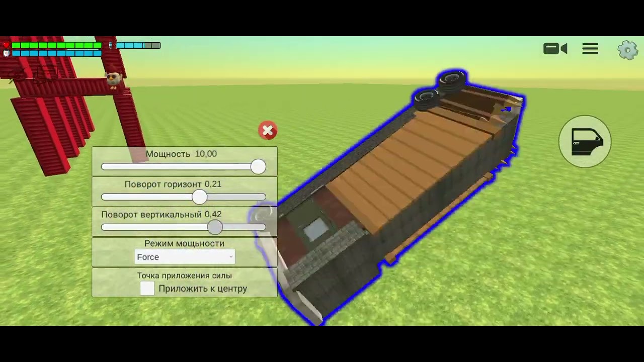Click the chicken character on the red structure
This screenshot has width=644, height=362.
(x=114, y=79)
